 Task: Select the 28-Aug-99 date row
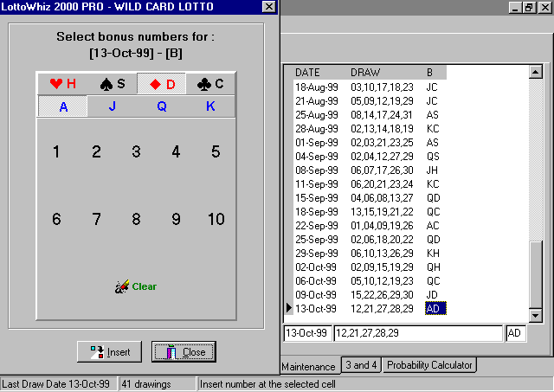click(317, 129)
